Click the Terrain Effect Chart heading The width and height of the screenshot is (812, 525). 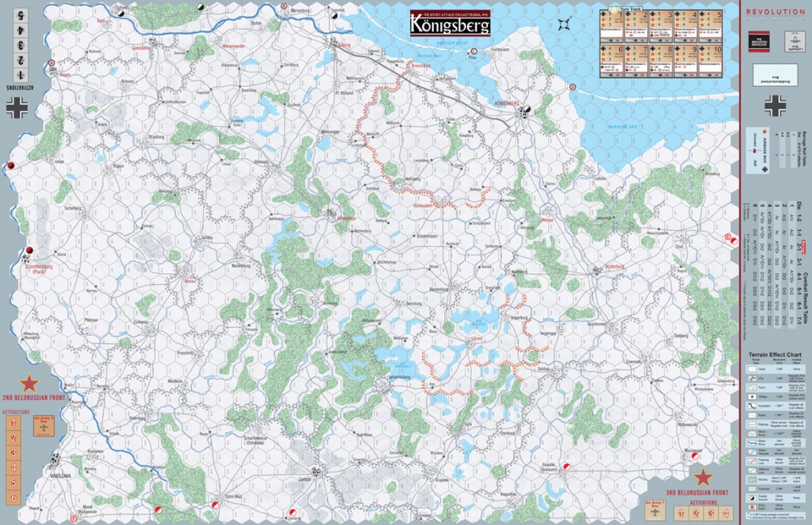pyautogui.click(x=775, y=355)
